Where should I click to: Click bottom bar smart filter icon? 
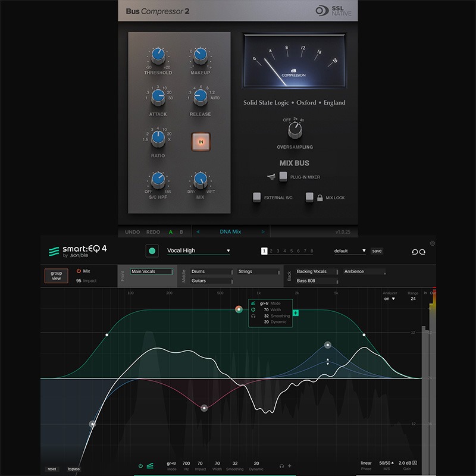pos(150,466)
